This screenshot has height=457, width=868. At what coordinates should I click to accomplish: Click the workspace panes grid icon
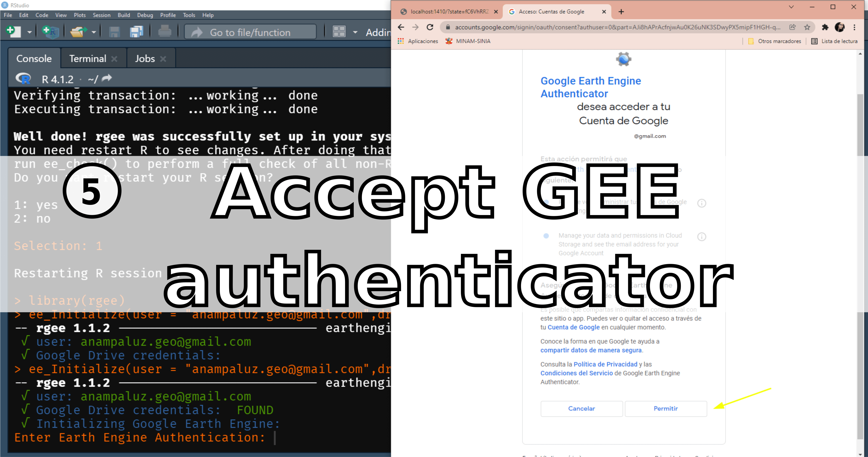coord(339,32)
